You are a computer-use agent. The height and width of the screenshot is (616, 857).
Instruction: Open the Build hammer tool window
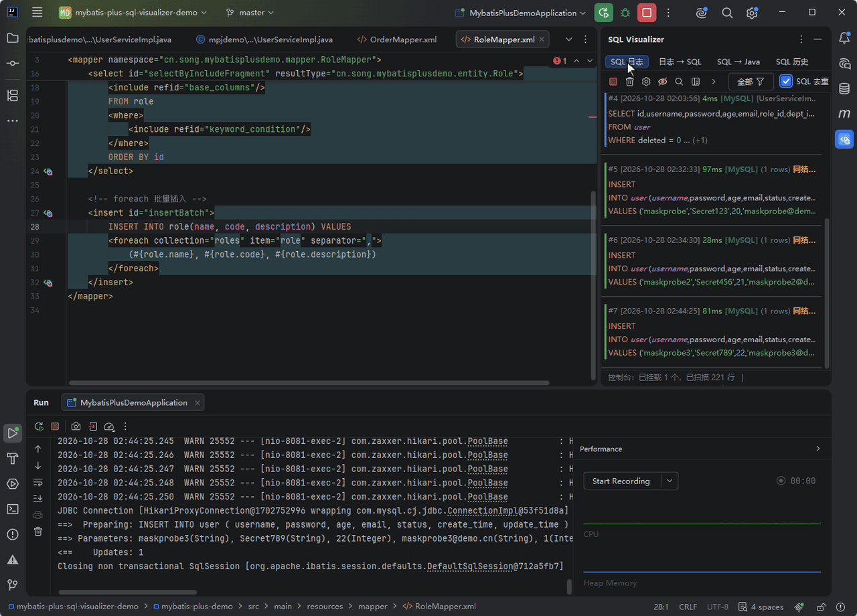[13, 458]
